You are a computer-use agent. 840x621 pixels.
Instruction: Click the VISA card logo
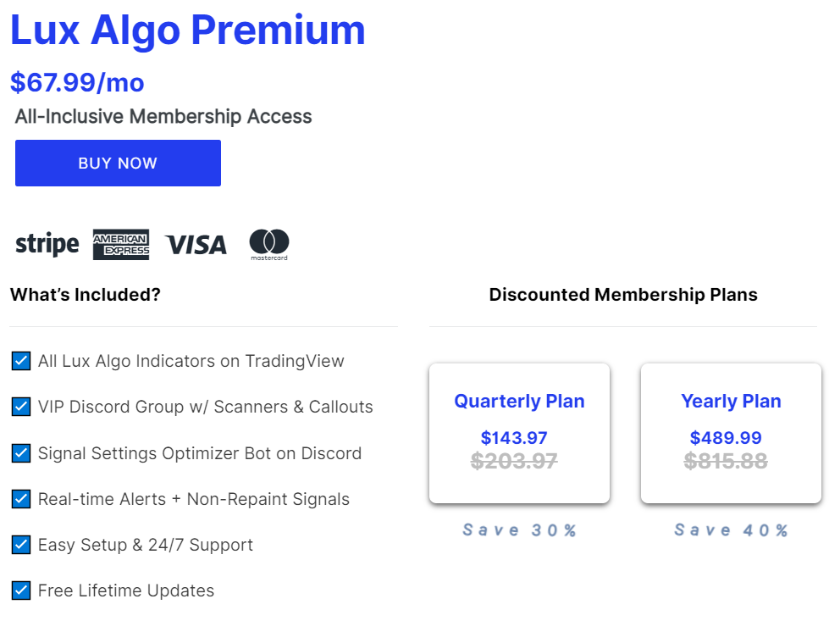196,245
